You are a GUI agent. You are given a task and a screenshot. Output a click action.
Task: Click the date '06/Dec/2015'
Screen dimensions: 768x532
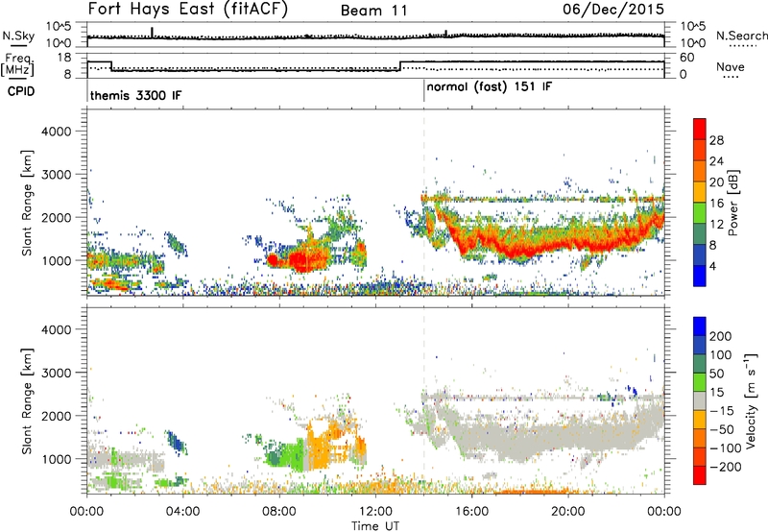[x=613, y=10]
